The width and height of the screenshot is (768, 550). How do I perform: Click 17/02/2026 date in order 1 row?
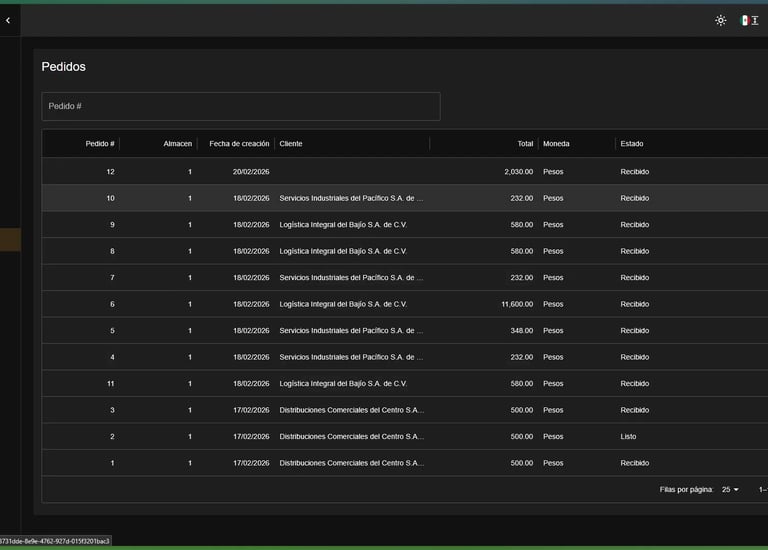coord(251,463)
